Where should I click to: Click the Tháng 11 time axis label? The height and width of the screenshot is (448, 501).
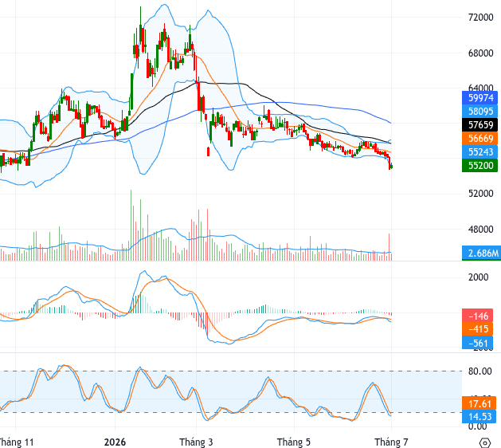pyautogui.click(x=15, y=442)
